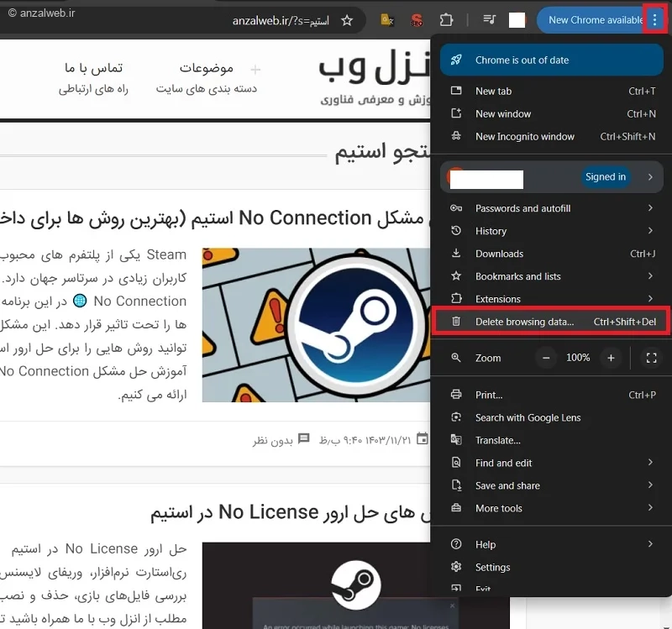Increase zoom with the plus button

click(x=611, y=358)
